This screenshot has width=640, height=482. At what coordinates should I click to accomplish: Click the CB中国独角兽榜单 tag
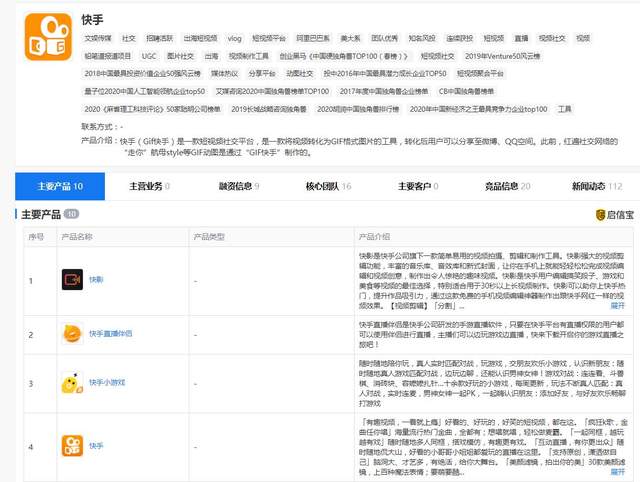[467, 91]
